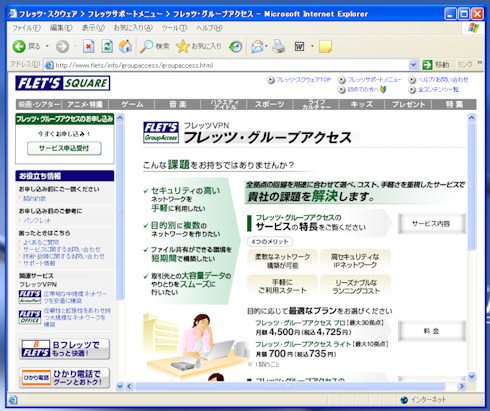This screenshot has width=490, height=411.
Task: Open the ファイル(F) menu
Action: click(26, 28)
